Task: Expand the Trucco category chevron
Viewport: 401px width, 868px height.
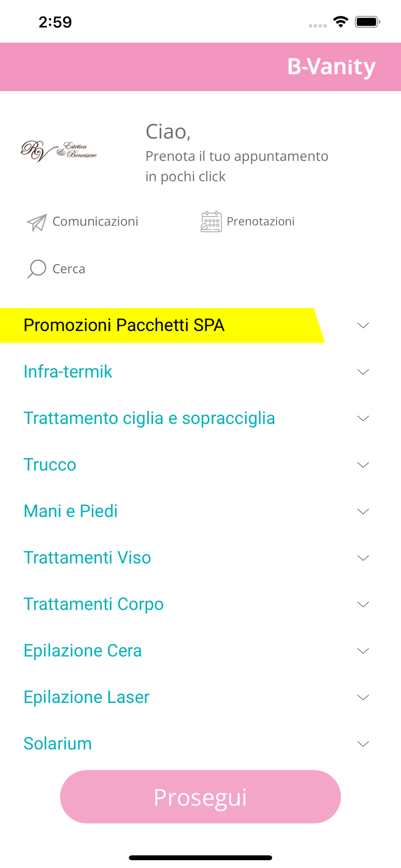Action: point(363,465)
